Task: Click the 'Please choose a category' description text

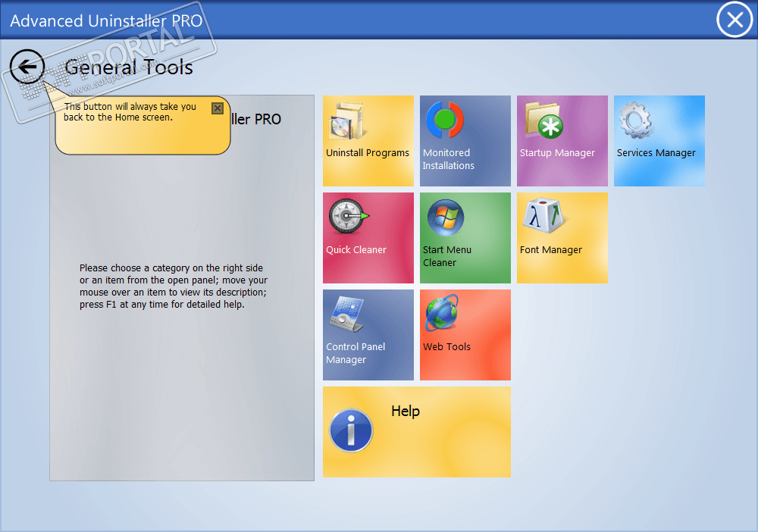Action: pos(173,286)
